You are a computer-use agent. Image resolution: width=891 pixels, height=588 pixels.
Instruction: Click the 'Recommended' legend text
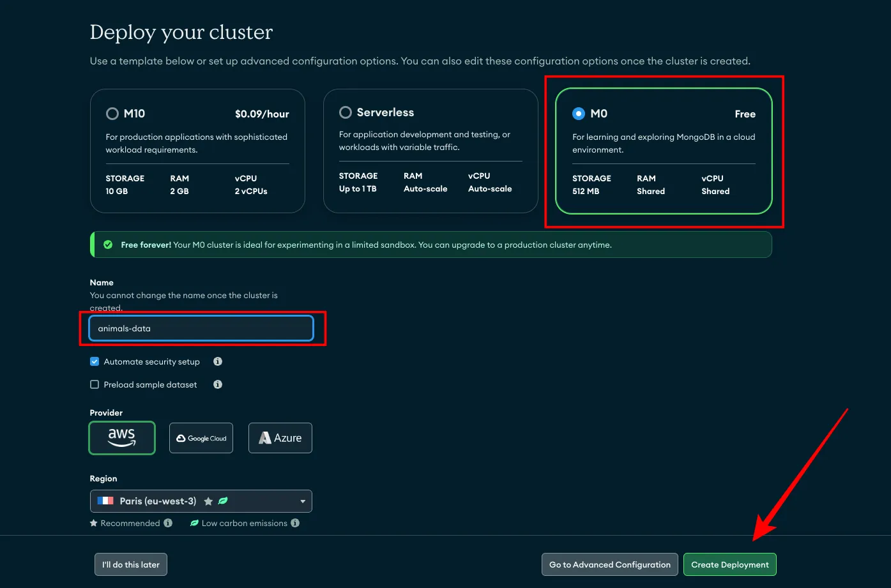point(130,523)
